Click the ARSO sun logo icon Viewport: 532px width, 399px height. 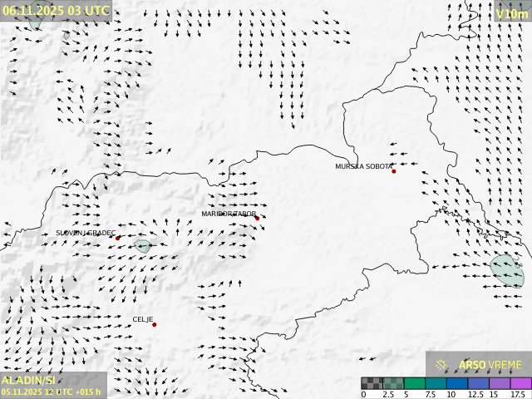[441, 365]
